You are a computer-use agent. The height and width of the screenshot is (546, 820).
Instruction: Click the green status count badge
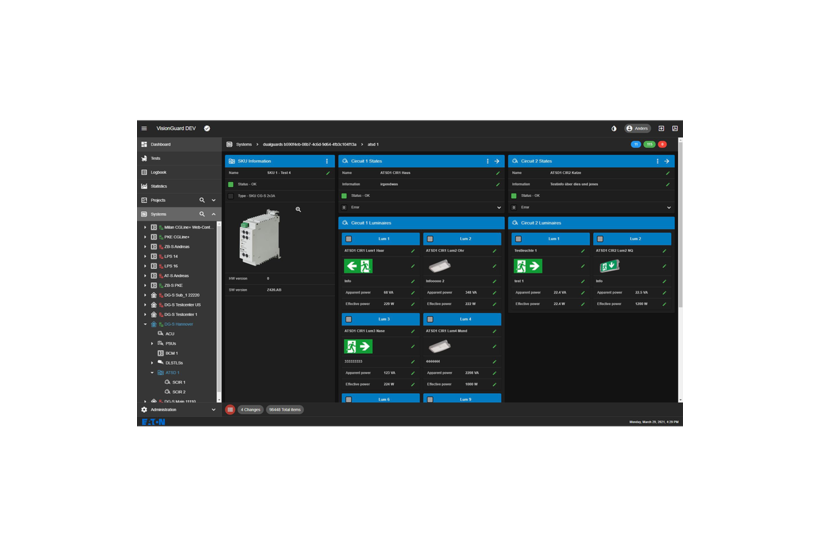click(649, 144)
